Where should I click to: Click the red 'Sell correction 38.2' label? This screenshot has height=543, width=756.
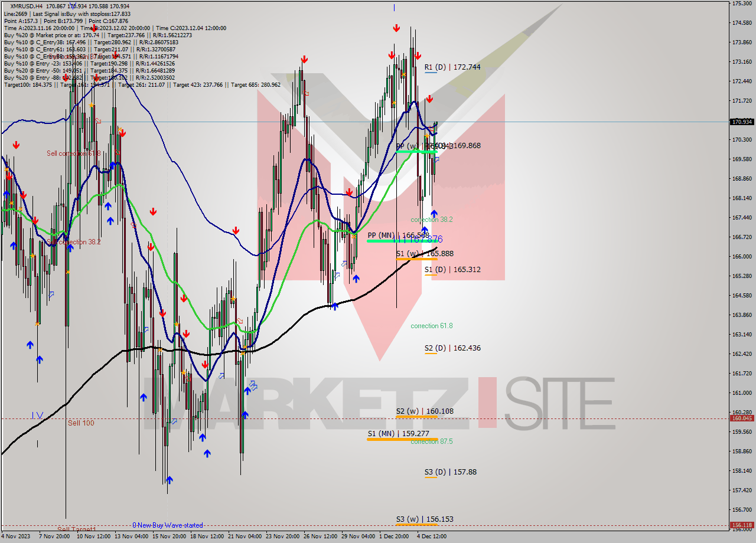coord(74,242)
